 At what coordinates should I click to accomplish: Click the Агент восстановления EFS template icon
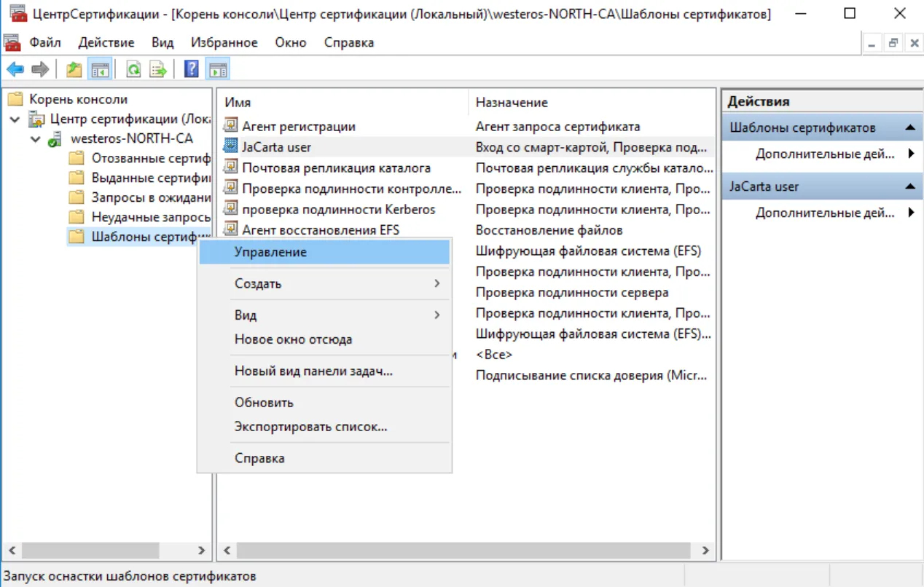230,229
